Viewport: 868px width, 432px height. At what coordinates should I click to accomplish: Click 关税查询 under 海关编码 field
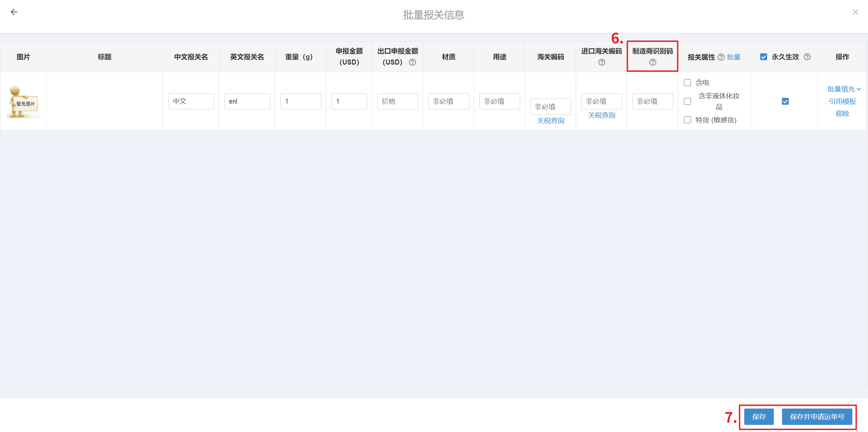pyautogui.click(x=550, y=121)
